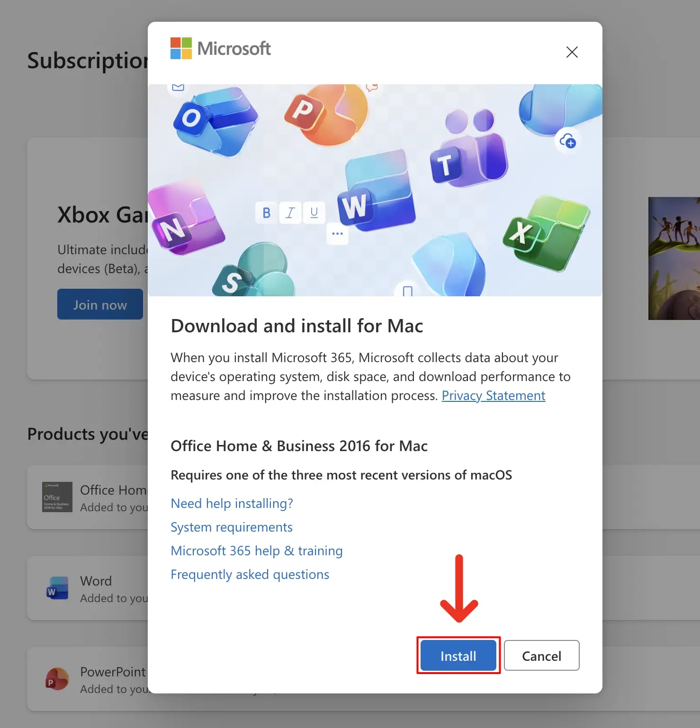Close the dialog with the X icon
Screen dimensions: 700x728
(572, 52)
